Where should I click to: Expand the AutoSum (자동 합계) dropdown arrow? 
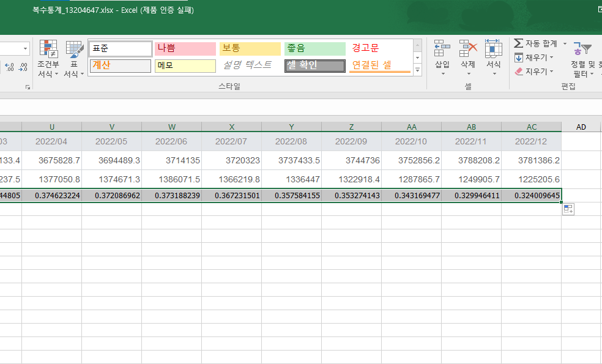[x=565, y=44]
